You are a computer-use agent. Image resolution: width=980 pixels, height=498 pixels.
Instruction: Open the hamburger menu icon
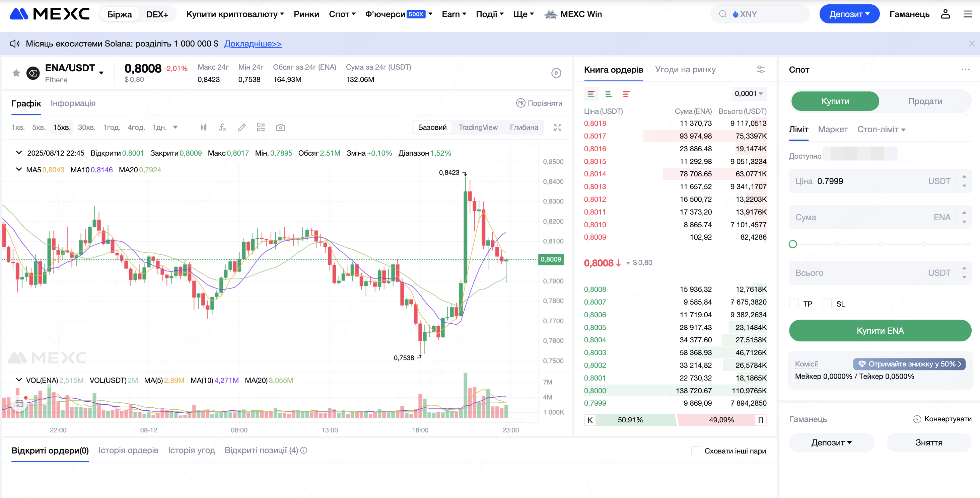click(x=968, y=14)
